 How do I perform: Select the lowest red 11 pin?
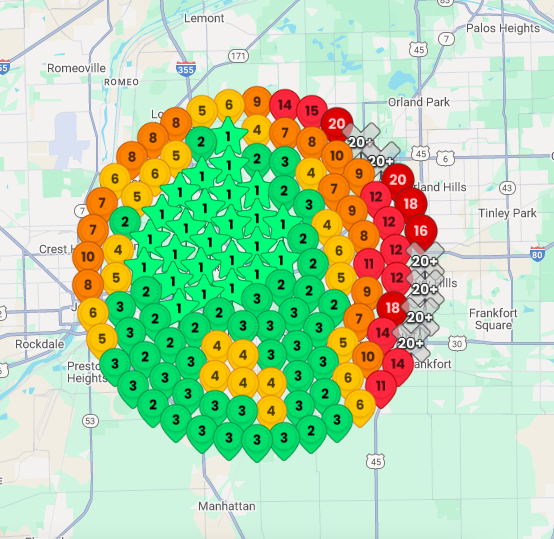pyautogui.click(x=381, y=386)
